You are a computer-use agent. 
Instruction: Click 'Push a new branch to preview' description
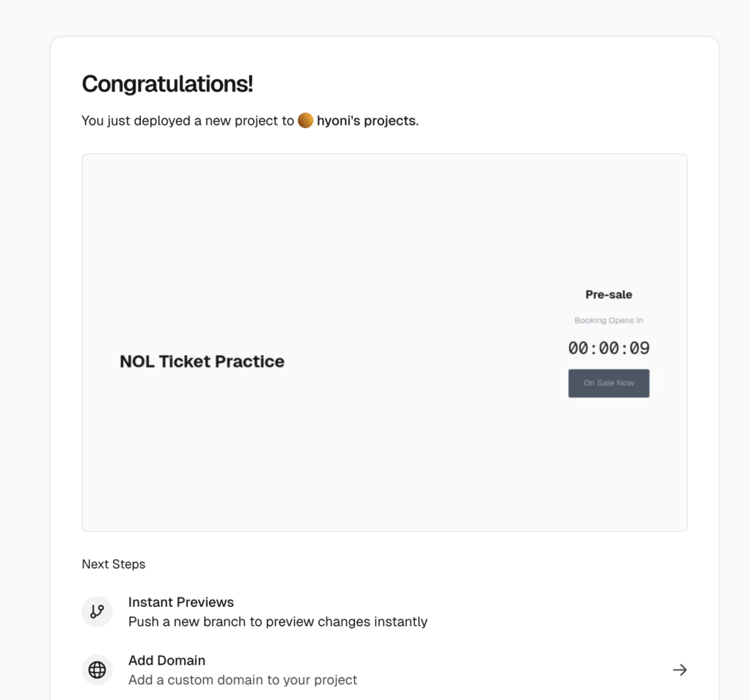coord(278,622)
